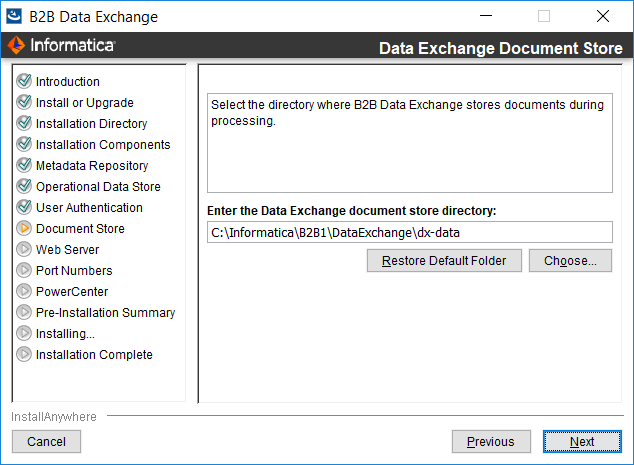Cancel the installation
This screenshot has width=634, height=465.
point(46,442)
